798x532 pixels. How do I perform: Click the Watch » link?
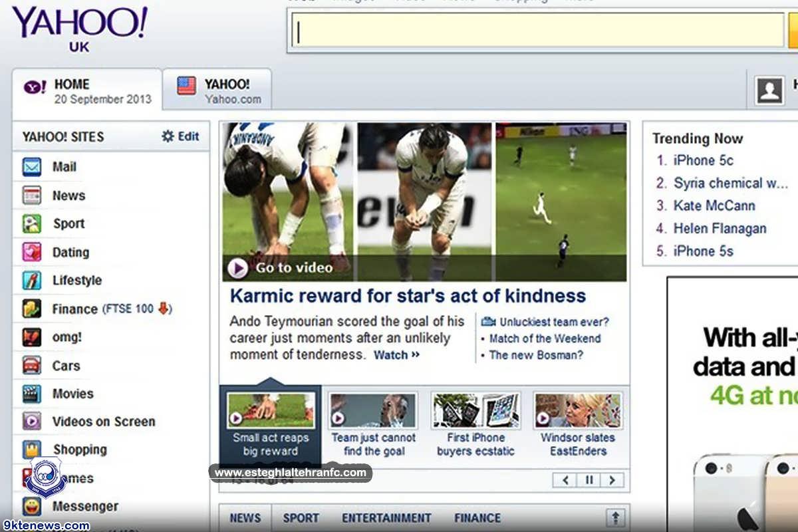pyautogui.click(x=396, y=355)
